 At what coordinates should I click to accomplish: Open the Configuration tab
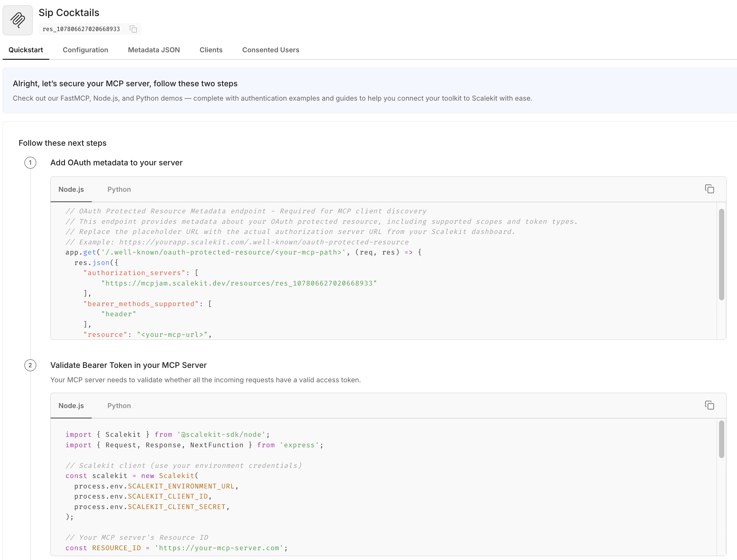click(85, 50)
